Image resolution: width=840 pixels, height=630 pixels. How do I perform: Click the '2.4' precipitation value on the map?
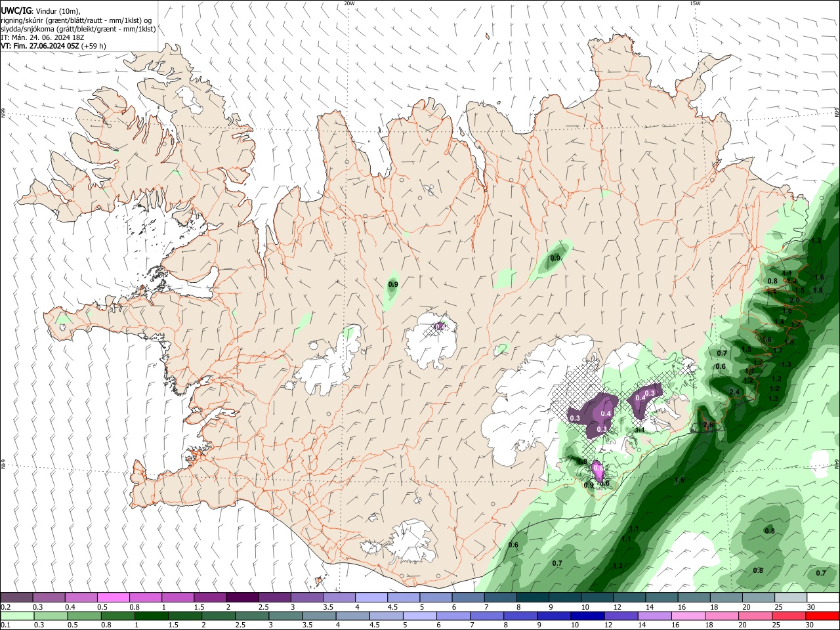pyautogui.click(x=734, y=392)
